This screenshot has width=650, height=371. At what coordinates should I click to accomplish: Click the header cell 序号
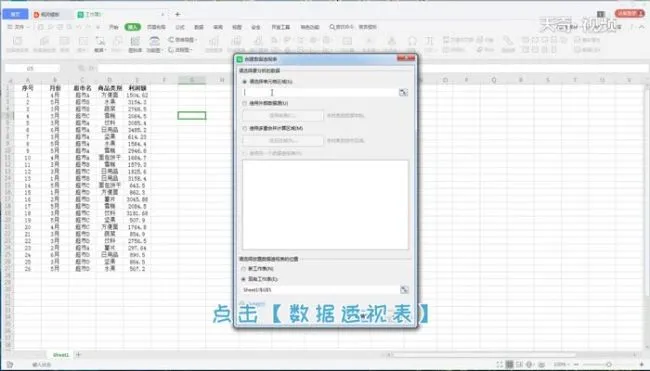pyautogui.click(x=28, y=88)
